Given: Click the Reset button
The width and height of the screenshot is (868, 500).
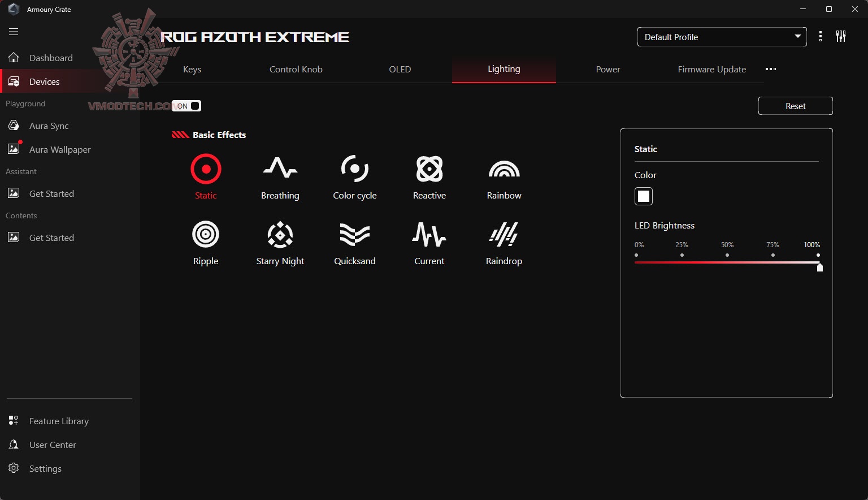Looking at the screenshot, I should point(796,106).
